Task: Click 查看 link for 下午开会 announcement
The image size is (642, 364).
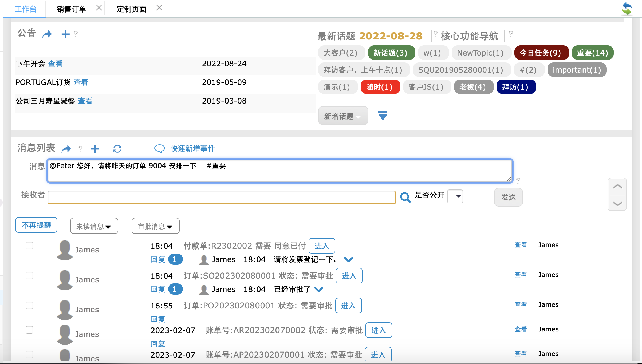Action: coord(55,64)
